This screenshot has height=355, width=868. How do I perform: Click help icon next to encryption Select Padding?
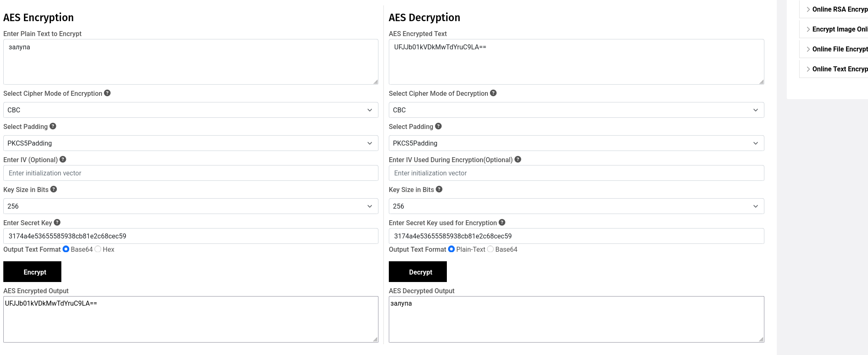pyautogui.click(x=53, y=126)
